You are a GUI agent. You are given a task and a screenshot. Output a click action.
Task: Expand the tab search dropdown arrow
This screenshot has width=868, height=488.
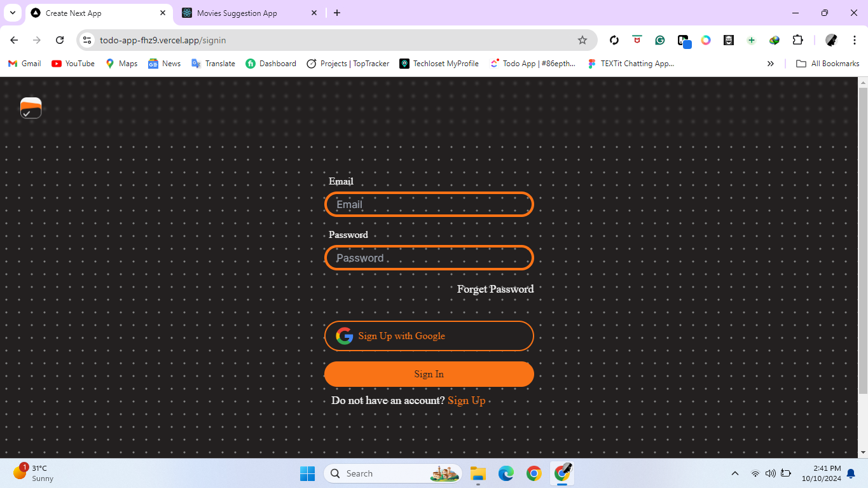click(x=12, y=13)
